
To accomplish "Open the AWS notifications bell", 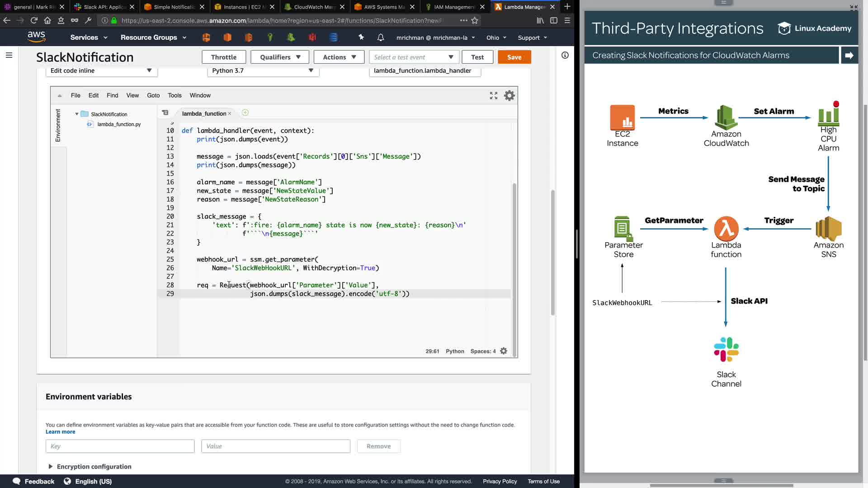I will tap(381, 38).
